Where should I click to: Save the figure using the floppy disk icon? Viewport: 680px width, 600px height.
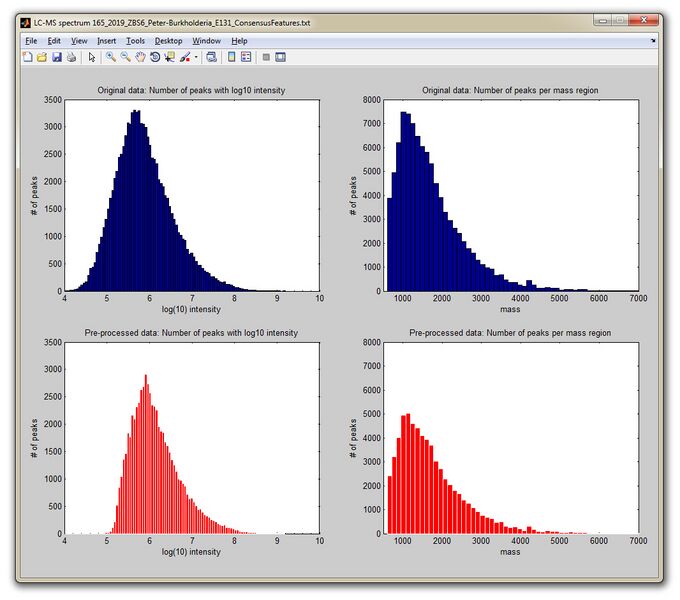point(56,57)
